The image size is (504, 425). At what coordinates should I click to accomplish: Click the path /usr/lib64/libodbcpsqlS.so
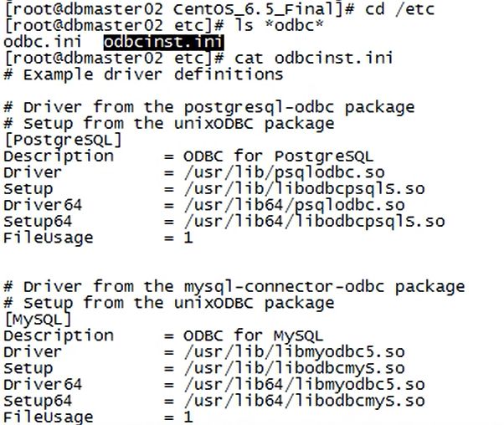click(x=314, y=222)
